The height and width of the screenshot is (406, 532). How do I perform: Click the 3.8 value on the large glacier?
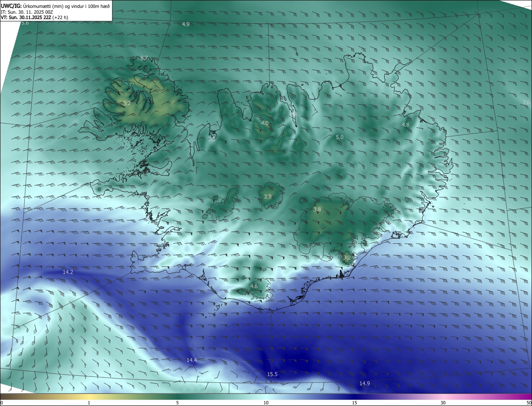coord(317,210)
